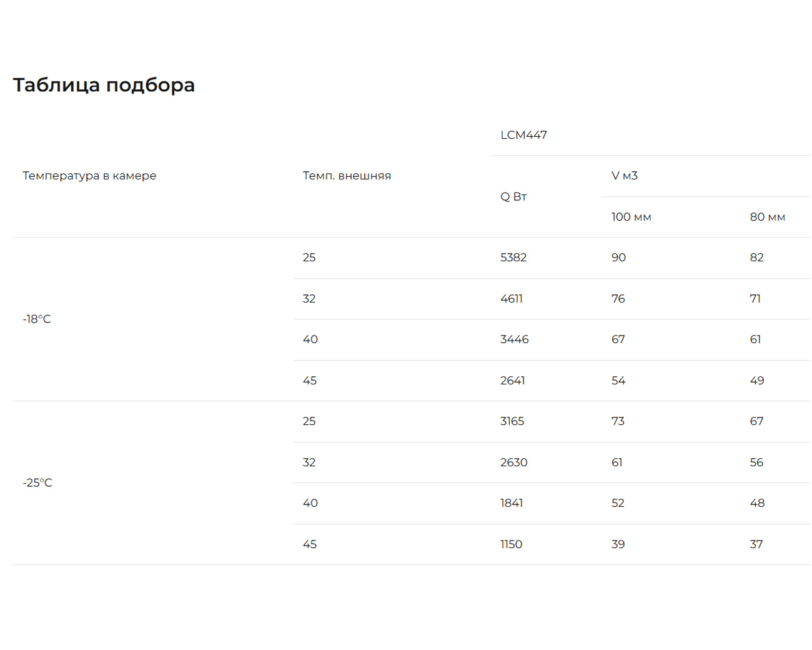
Task: Select the 5382 power value cell
Action: [x=513, y=257]
